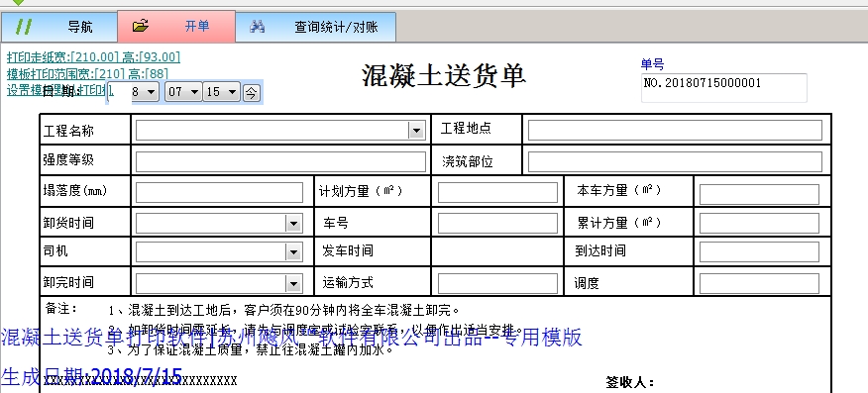
Task: Switch to the 开单 tab
Action: click(x=176, y=26)
